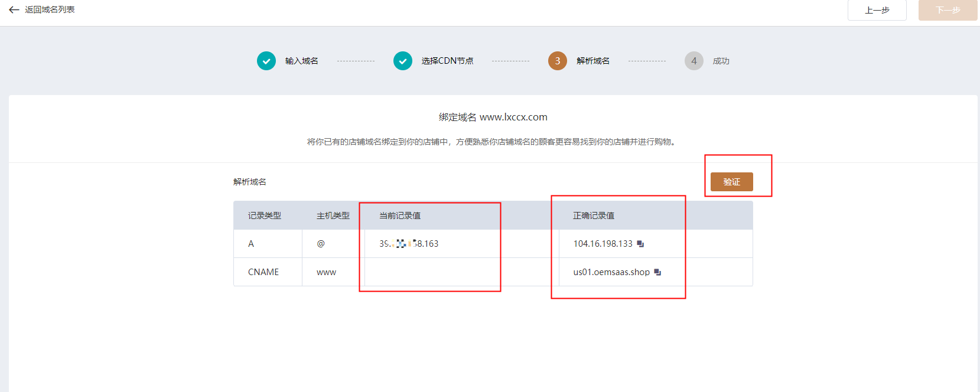Click the 正确记录值 column header
980x392 pixels.
point(593,215)
